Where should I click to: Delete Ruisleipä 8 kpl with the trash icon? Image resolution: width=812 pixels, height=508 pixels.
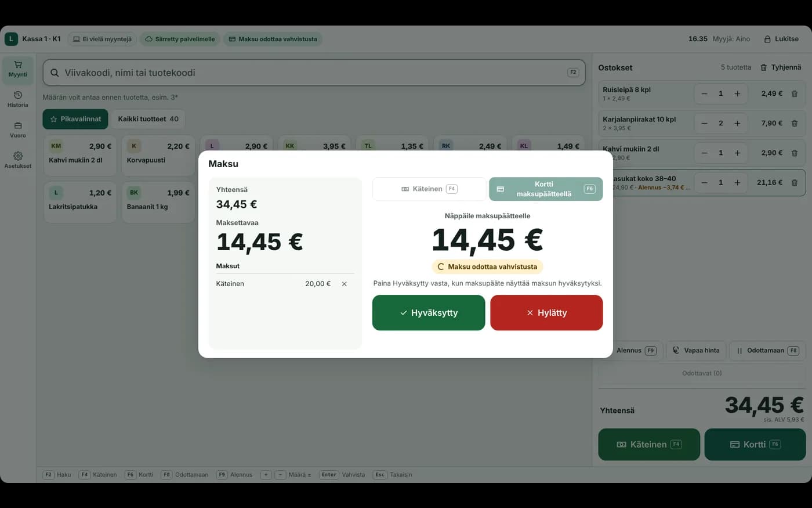[x=795, y=93]
